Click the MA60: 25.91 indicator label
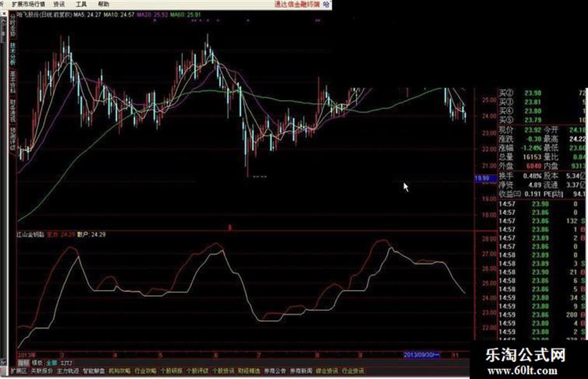588x379 pixels. coord(185,15)
